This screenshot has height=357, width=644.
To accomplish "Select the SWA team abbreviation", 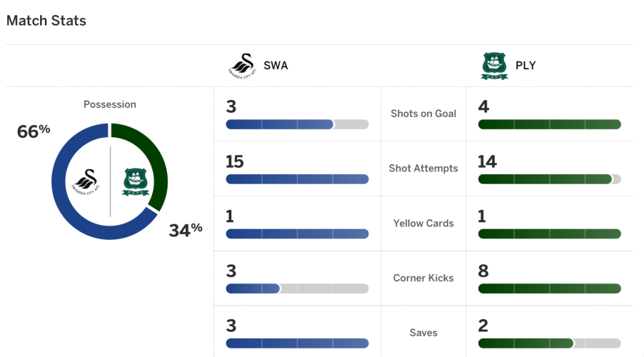I will click(275, 66).
